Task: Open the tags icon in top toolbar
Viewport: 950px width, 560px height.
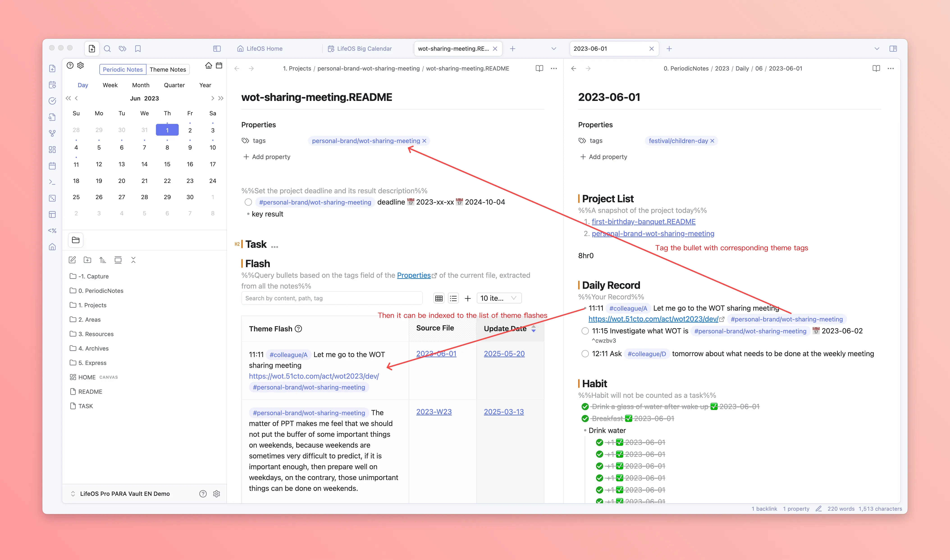Action: pos(122,49)
